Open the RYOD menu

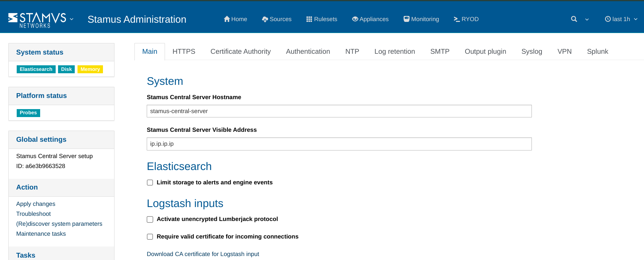(x=466, y=19)
